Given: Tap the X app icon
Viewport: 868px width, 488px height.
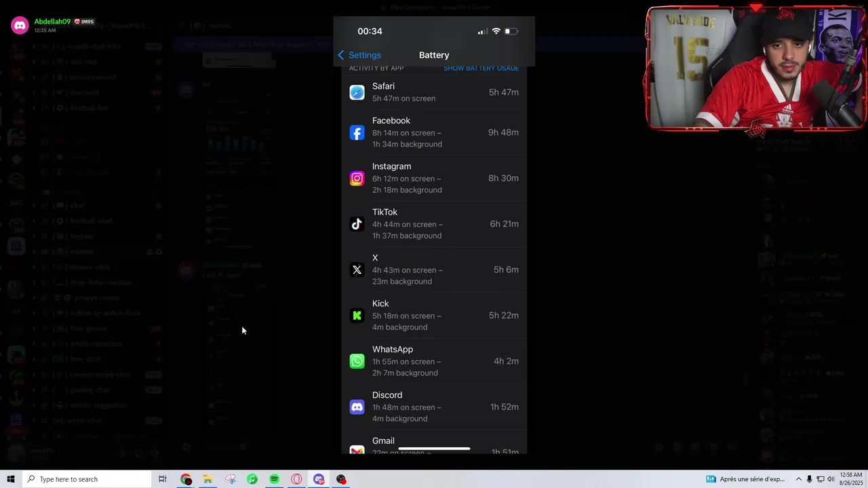Looking at the screenshot, I should pyautogui.click(x=357, y=270).
